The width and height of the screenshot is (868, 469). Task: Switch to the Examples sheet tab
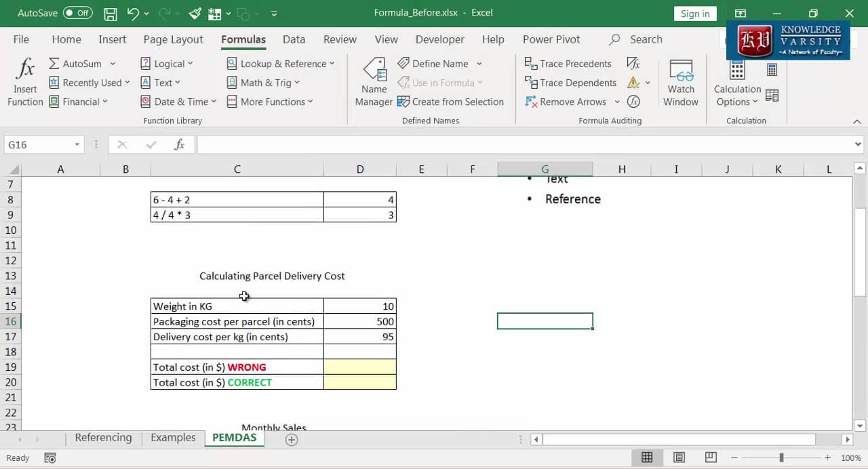pyautogui.click(x=173, y=438)
